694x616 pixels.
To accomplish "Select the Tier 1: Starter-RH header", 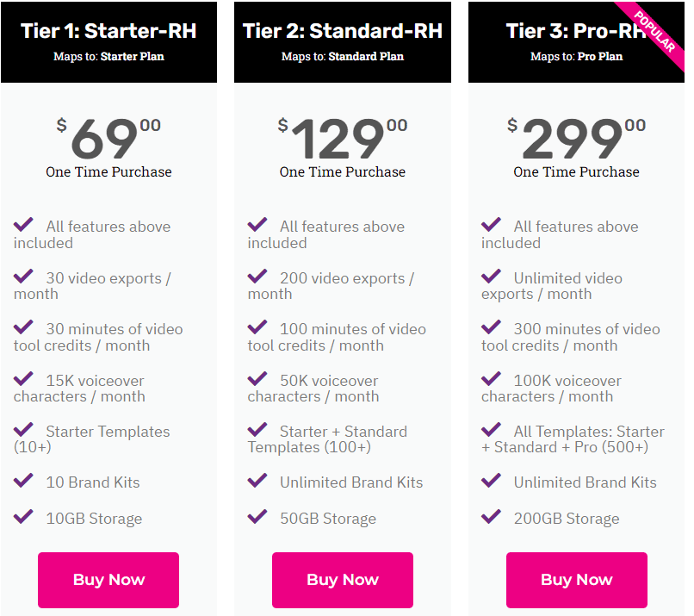I will coord(108,30).
